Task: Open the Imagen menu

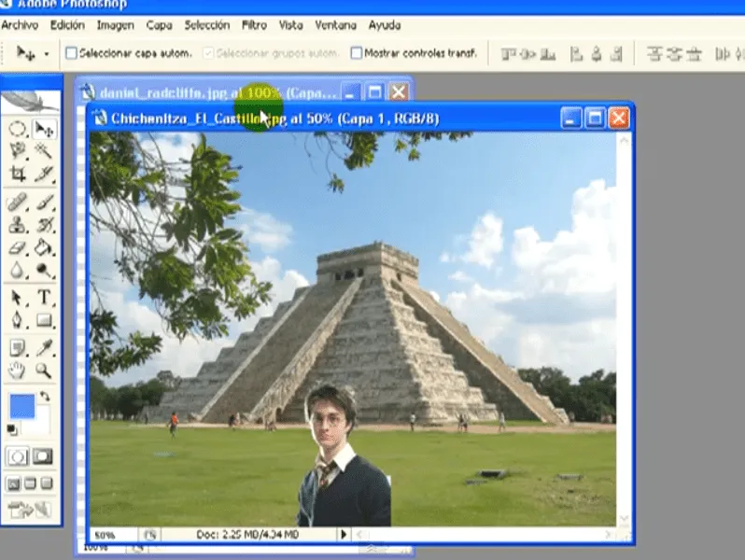Action: [x=116, y=25]
